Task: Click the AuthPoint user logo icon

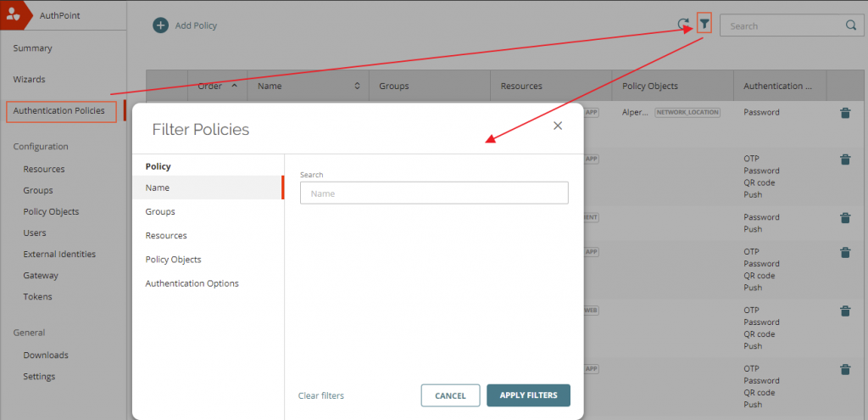Action: 14,13
